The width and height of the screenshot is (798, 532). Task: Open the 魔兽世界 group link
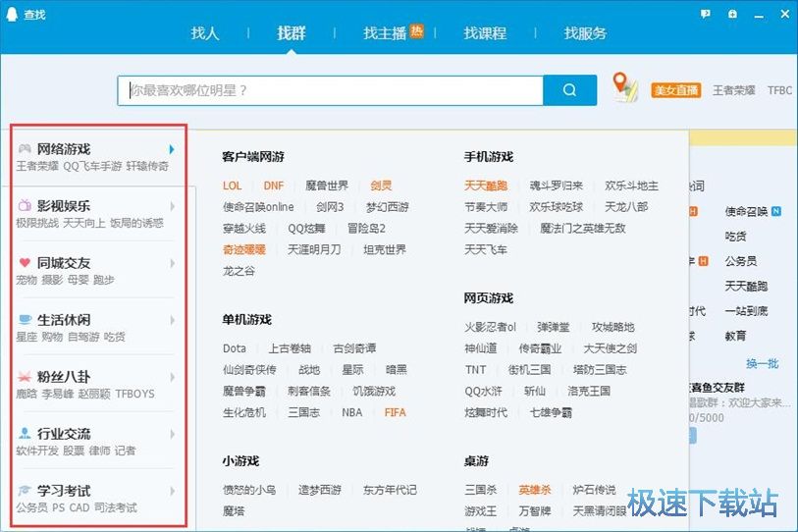click(327, 186)
